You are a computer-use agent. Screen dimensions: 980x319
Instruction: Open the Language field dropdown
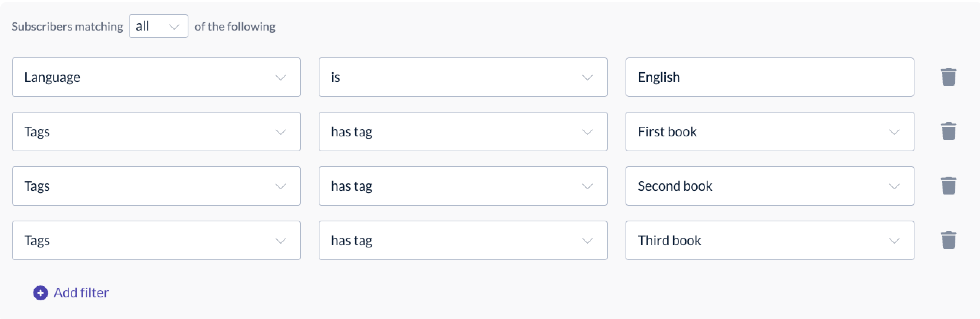pyautogui.click(x=156, y=77)
